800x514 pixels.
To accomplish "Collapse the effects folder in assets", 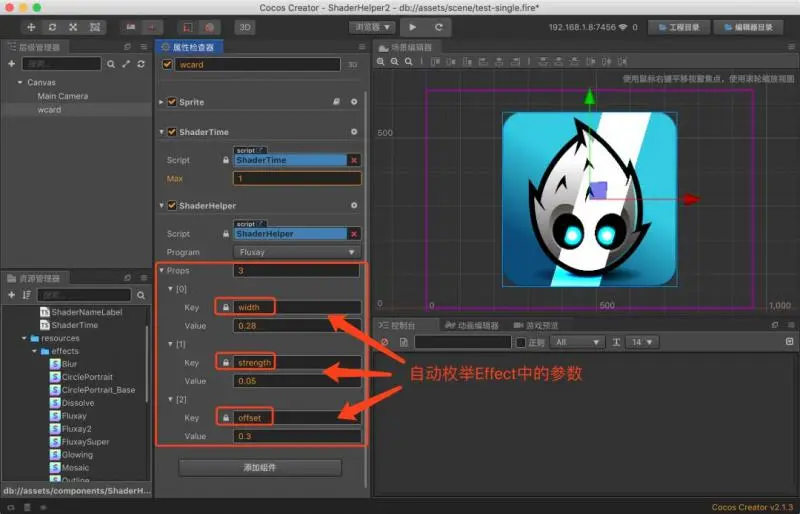I will 34,351.
